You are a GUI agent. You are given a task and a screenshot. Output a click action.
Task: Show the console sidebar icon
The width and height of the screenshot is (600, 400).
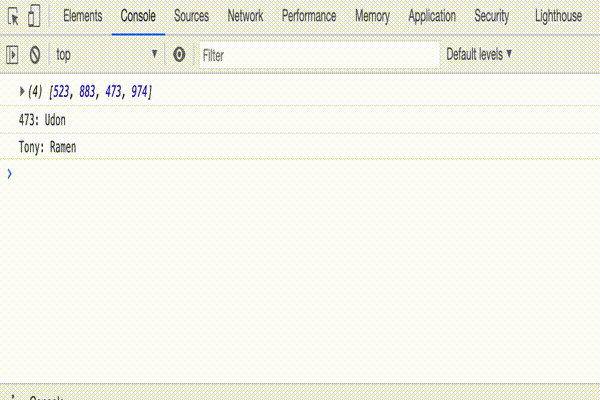click(x=12, y=55)
